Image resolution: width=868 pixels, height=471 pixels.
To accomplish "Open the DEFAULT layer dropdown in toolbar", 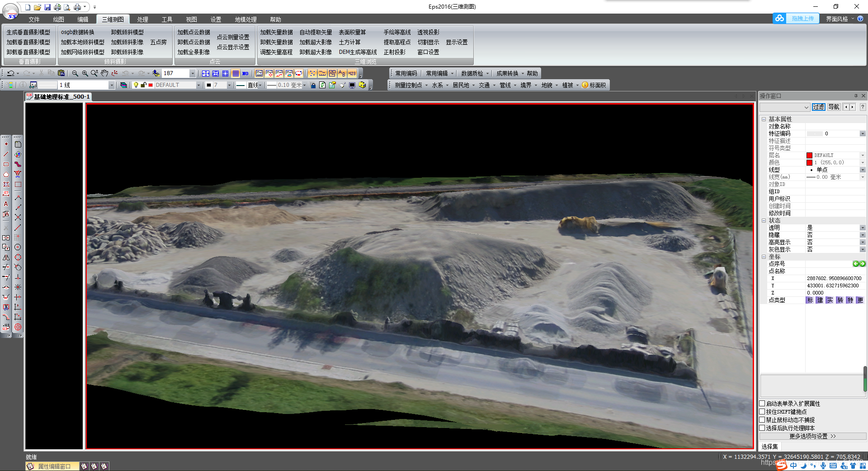I will (x=198, y=85).
